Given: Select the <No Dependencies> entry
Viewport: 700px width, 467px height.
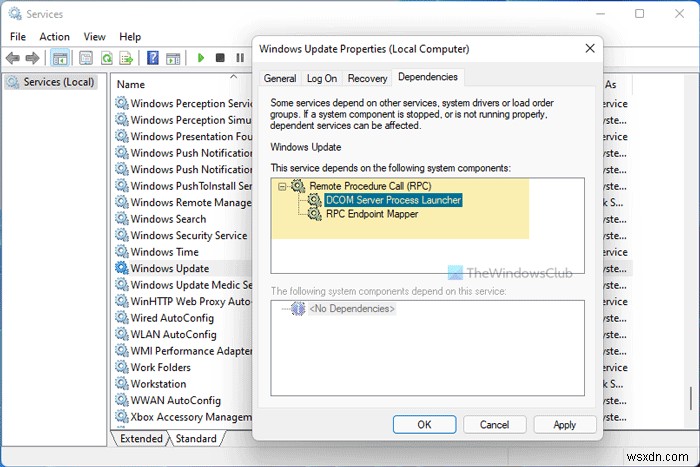Looking at the screenshot, I should 352,309.
